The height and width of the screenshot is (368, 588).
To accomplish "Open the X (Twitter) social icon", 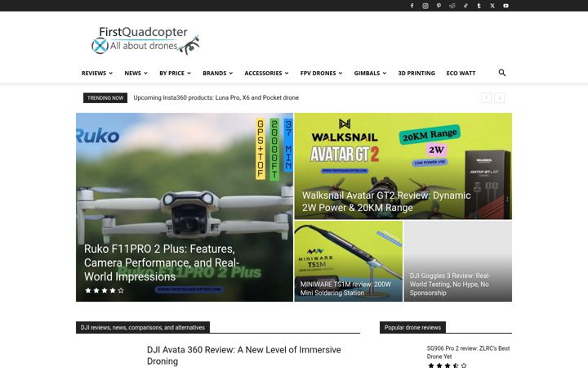I will point(492,6).
